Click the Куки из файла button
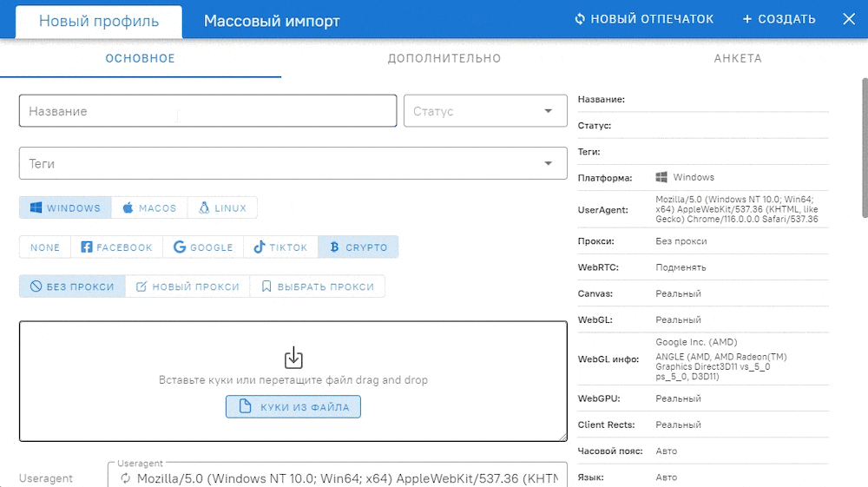 (293, 406)
